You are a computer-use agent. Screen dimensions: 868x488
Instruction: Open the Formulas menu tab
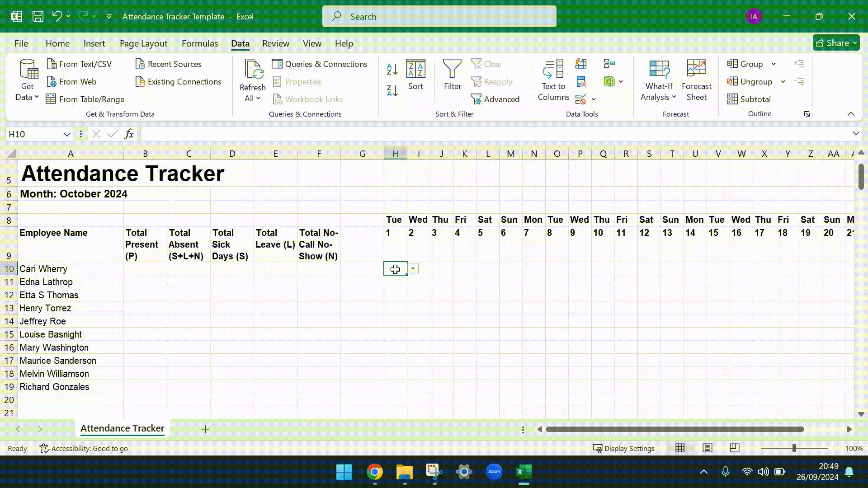click(200, 43)
